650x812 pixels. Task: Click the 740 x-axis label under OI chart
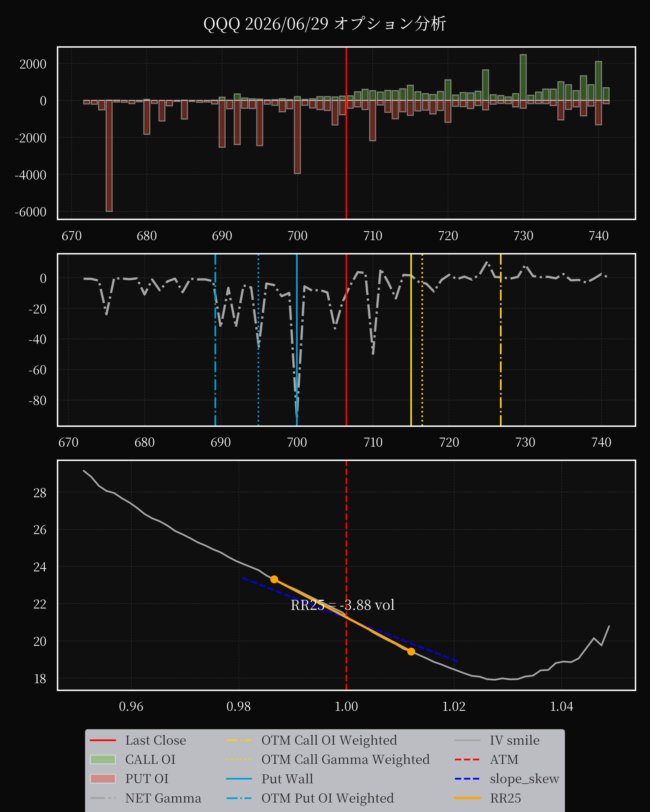pyautogui.click(x=599, y=236)
